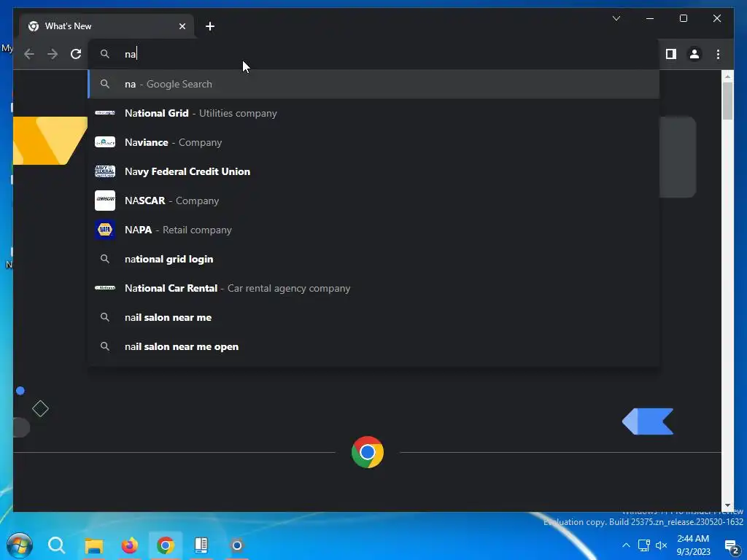Select Navy Federal Credit Union suggestion
747x560 pixels.
(373, 171)
